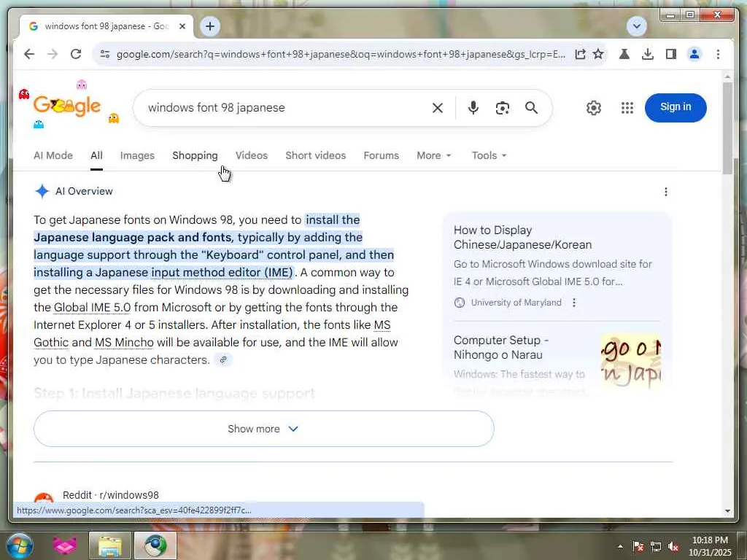Open network tray icon

(x=656, y=546)
